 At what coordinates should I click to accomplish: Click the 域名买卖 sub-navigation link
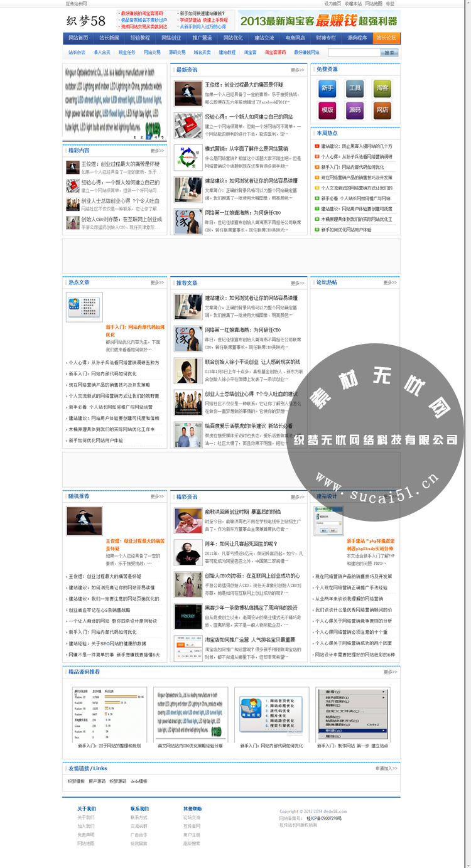click(202, 53)
